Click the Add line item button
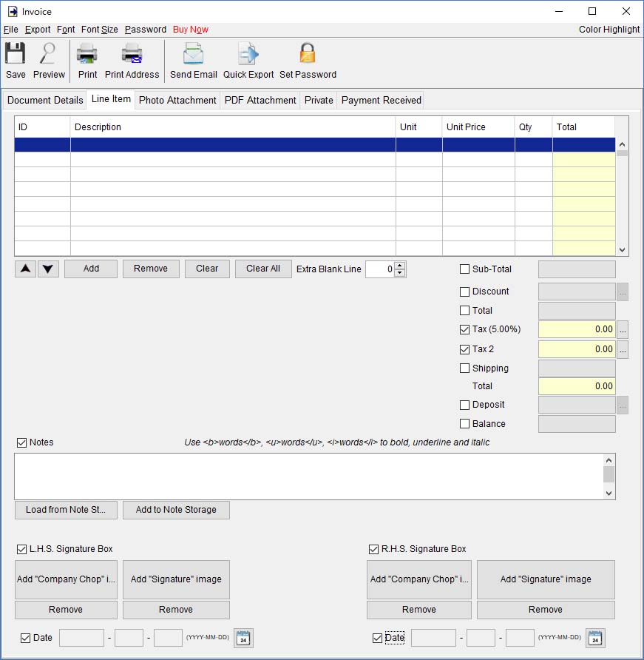This screenshot has width=644, height=660. (x=91, y=269)
